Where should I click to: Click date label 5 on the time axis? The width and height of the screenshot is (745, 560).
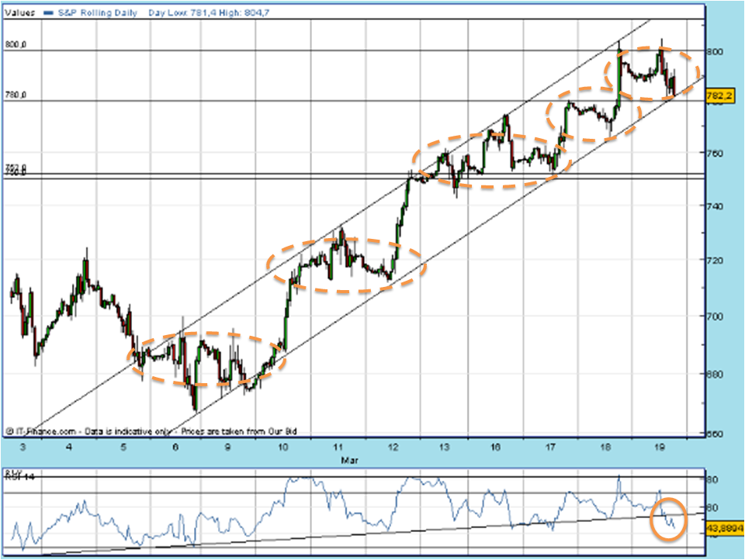pyautogui.click(x=123, y=447)
